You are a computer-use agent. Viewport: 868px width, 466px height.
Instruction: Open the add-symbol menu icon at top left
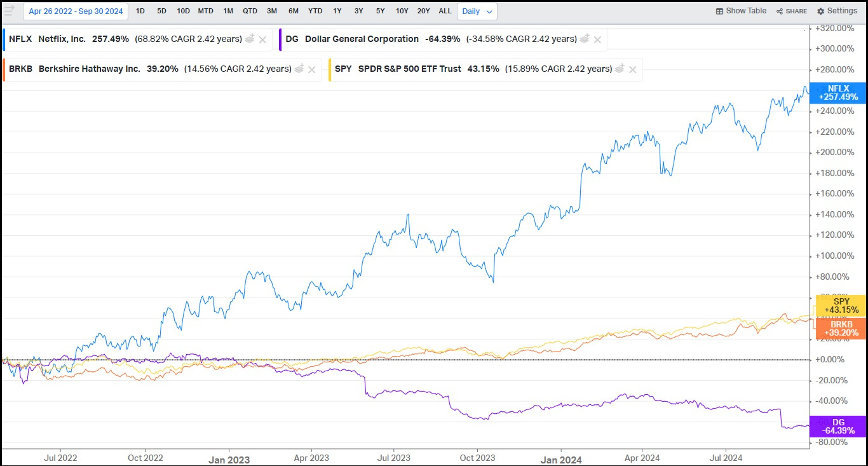click(x=9, y=10)
